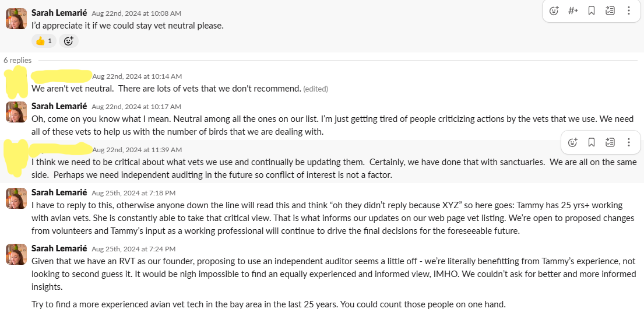Click the '6 replies' thread label
The width and height of the screenshot is (644, 319).
[17, 60]
